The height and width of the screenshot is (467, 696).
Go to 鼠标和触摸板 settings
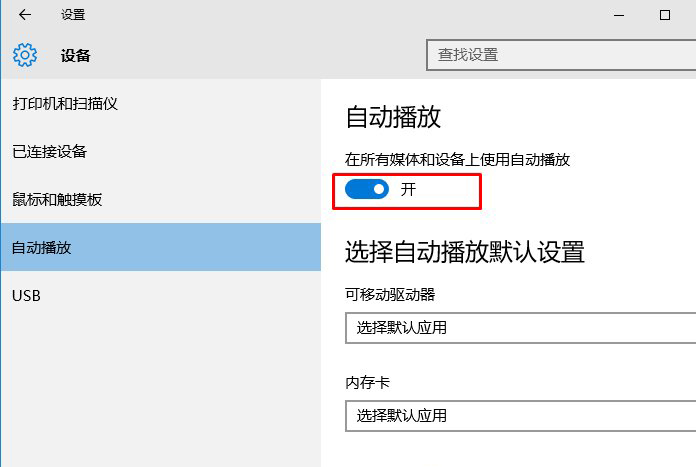click(57, 200)
